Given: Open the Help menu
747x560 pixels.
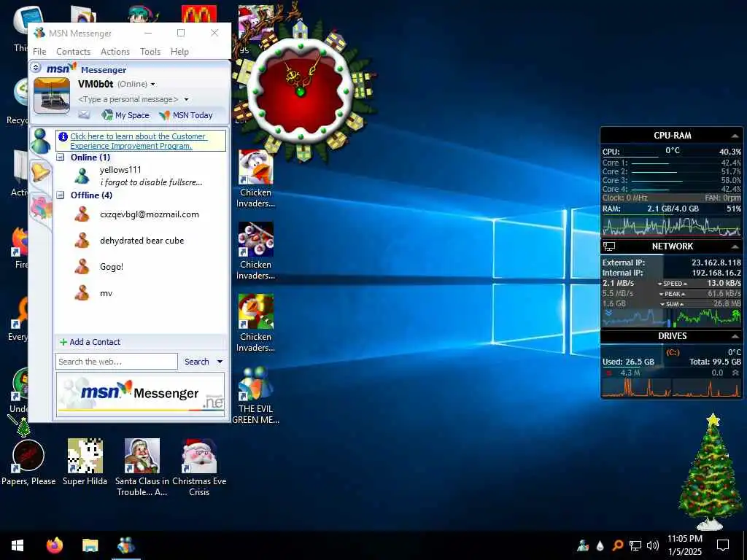Looking at the screenshot, I should (179, 52).
